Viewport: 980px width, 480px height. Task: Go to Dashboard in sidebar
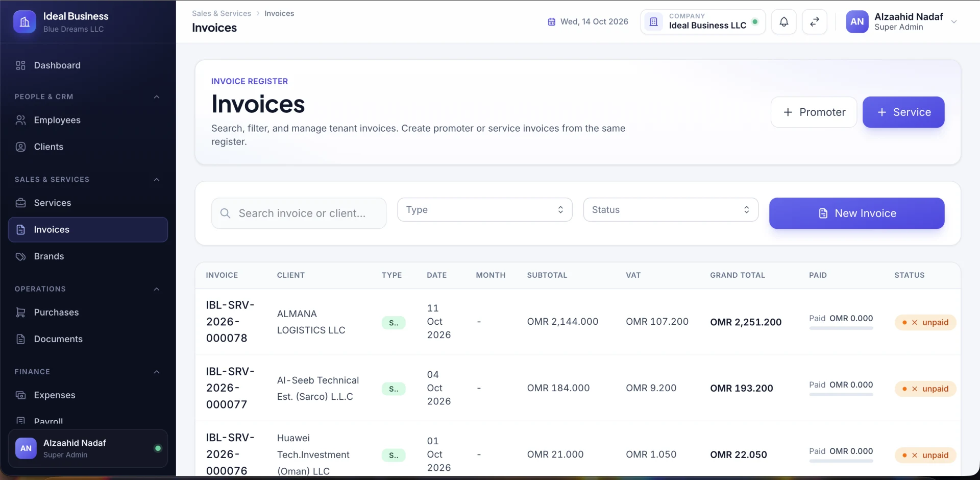coord(88,65)
